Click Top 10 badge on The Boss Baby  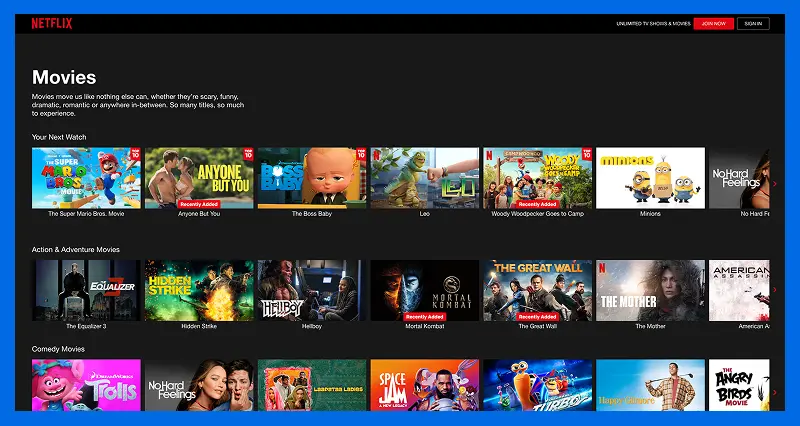point(361,154)
